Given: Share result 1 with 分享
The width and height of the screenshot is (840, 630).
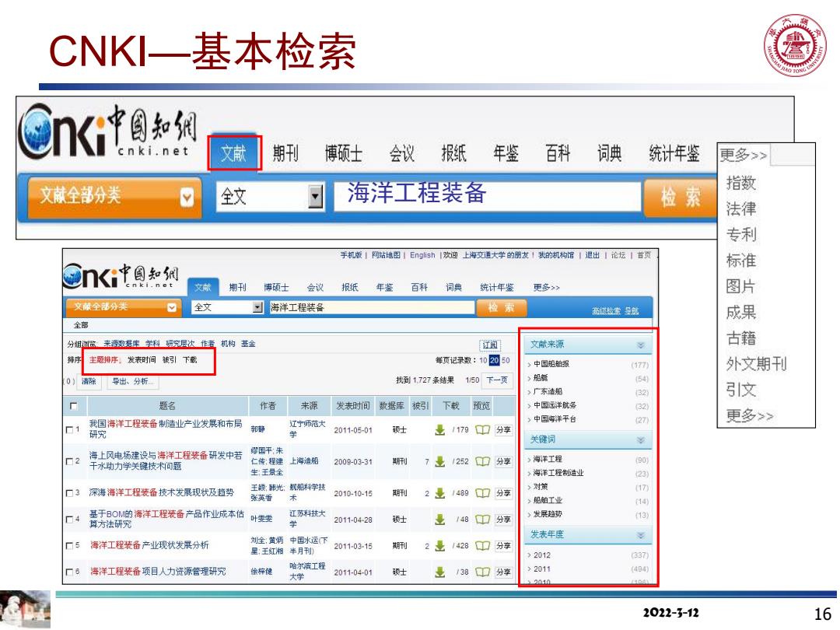Looking at the screenshot, I should click(x=503, y=429).
